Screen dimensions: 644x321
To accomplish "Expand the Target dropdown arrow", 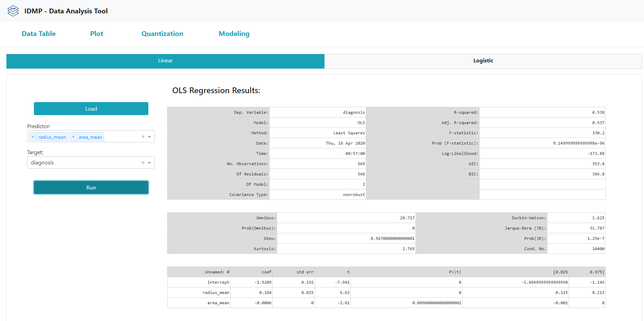I will pos(149,162).
